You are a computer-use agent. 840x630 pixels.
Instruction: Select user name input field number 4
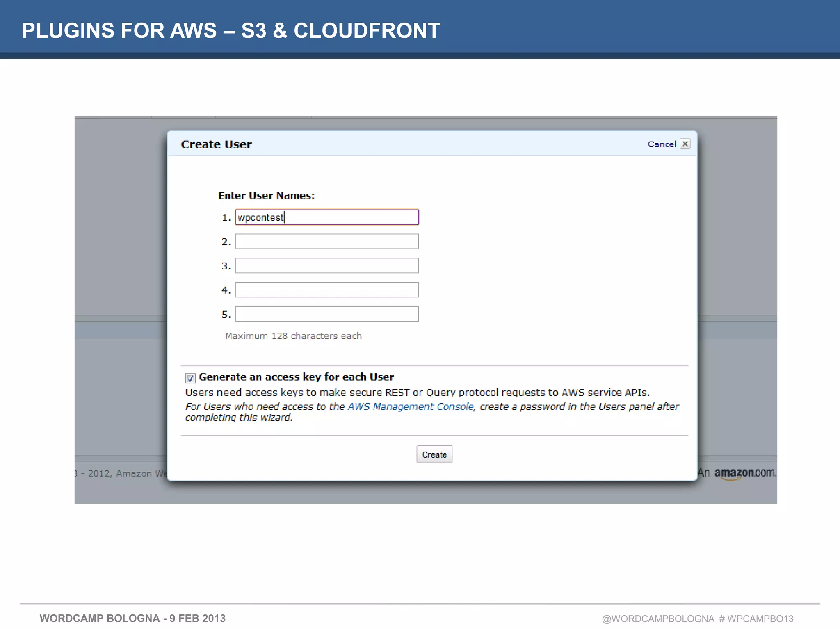pyautogui.click(x=327, y=290)
